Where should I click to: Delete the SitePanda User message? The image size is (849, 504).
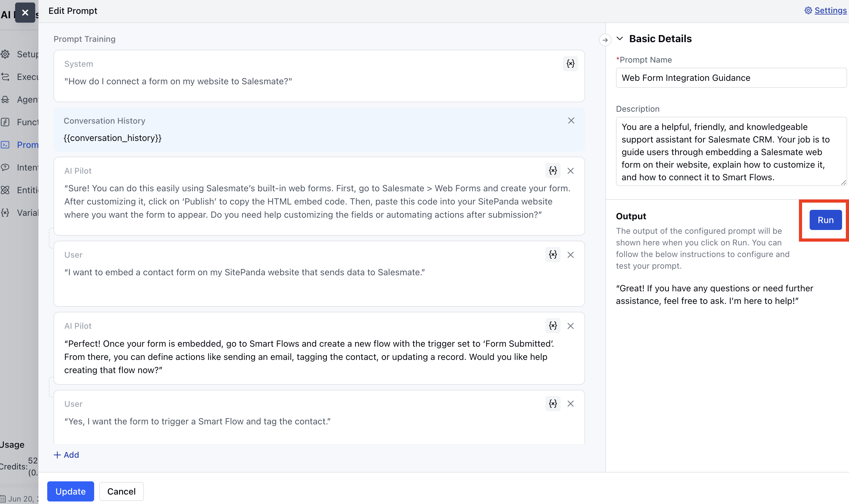[x=570, y=255]
